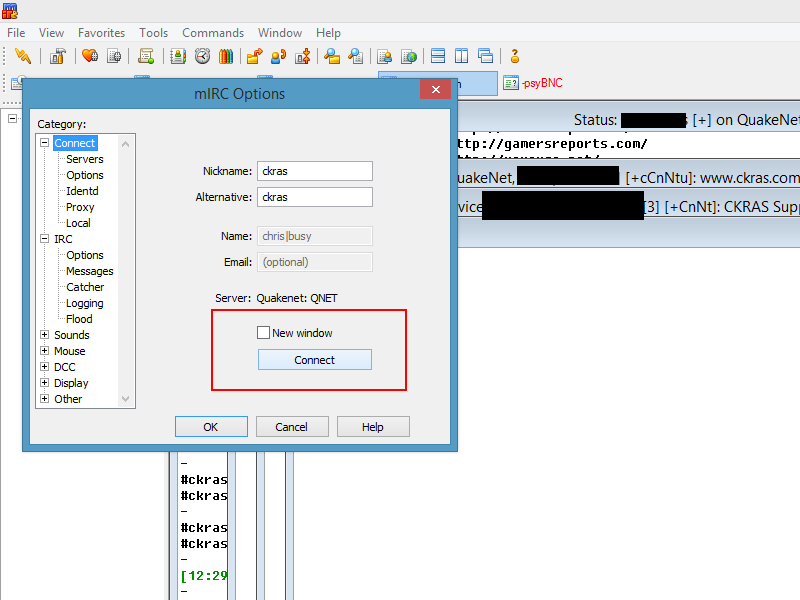Select Catcher under IRC category

(85, 287)
